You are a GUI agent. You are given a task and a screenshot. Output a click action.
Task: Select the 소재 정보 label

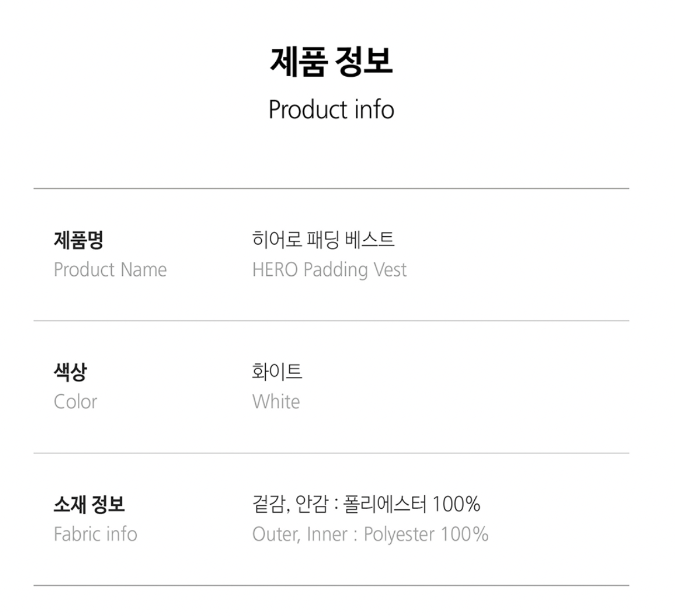click(x=89, y=504)
